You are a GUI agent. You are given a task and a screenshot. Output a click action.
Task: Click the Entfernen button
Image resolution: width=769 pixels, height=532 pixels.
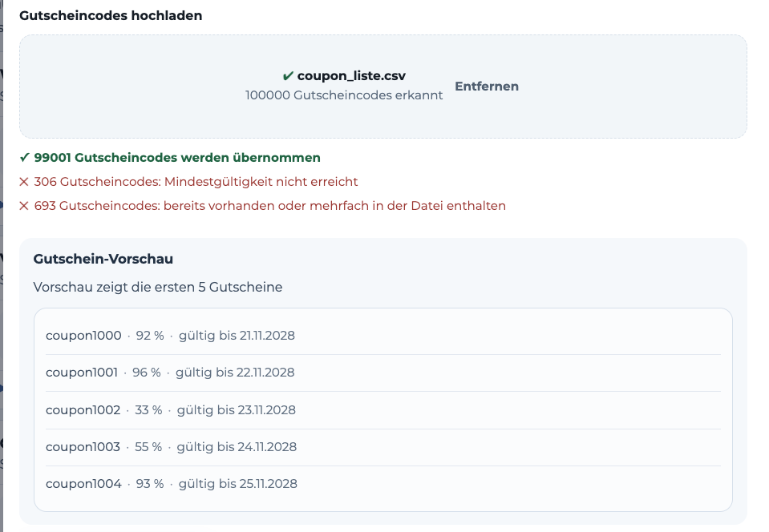point(487,87)
